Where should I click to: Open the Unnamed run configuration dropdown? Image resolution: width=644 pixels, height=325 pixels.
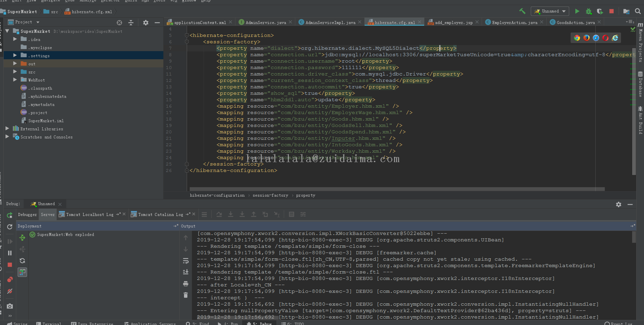tap(550, 11)
